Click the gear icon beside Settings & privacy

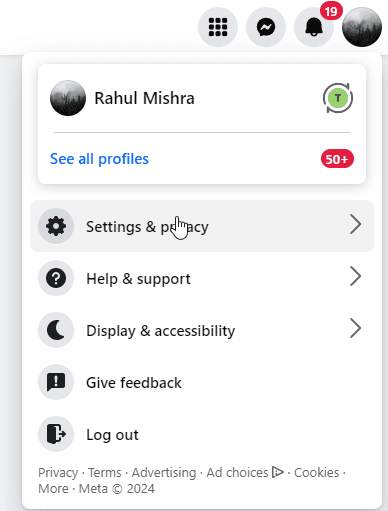56,226
